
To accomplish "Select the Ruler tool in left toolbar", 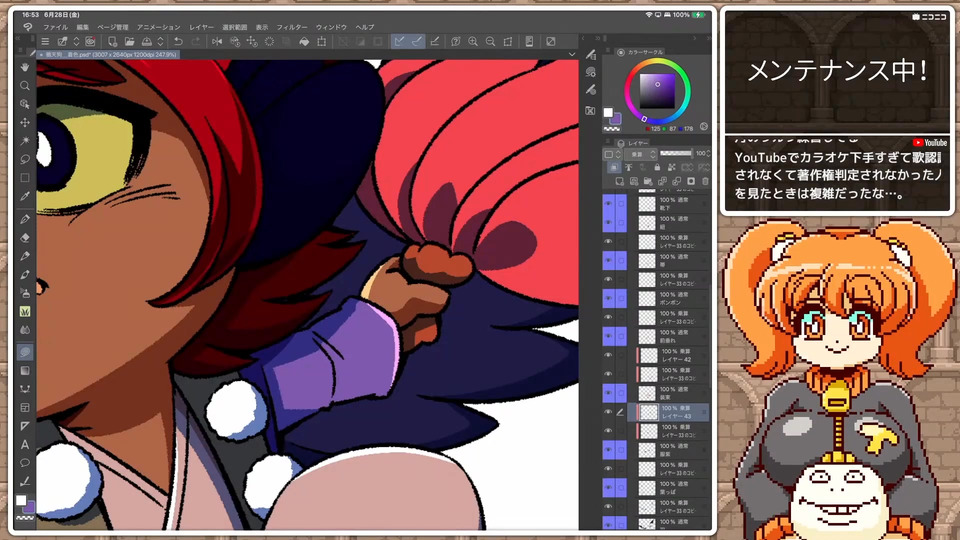I will 25,426.
